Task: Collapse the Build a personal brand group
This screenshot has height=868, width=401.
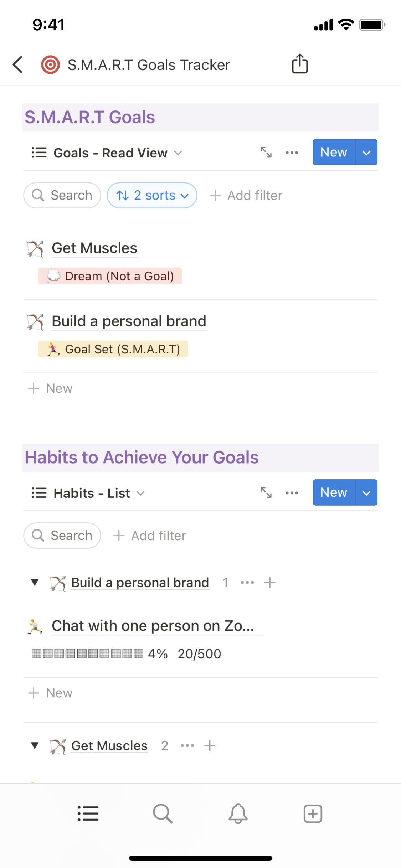Action: coord(35,583)
